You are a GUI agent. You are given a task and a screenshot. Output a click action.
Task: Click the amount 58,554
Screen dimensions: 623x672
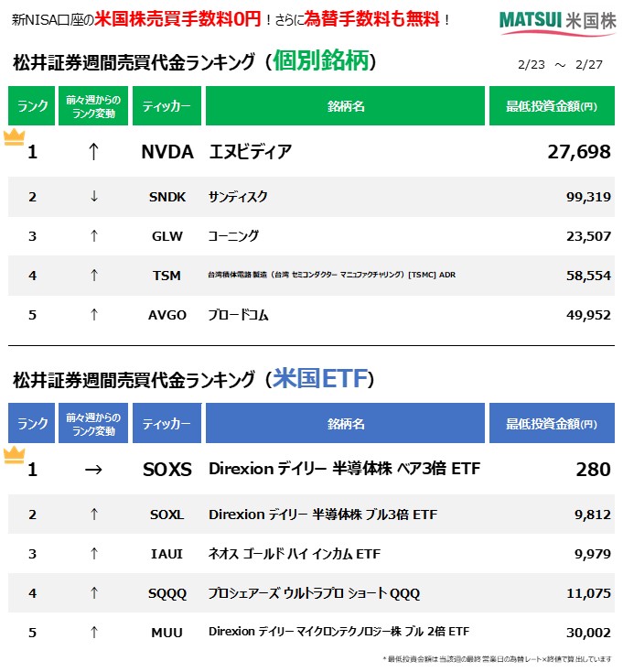pyautogui.click(x=589, y=276)
